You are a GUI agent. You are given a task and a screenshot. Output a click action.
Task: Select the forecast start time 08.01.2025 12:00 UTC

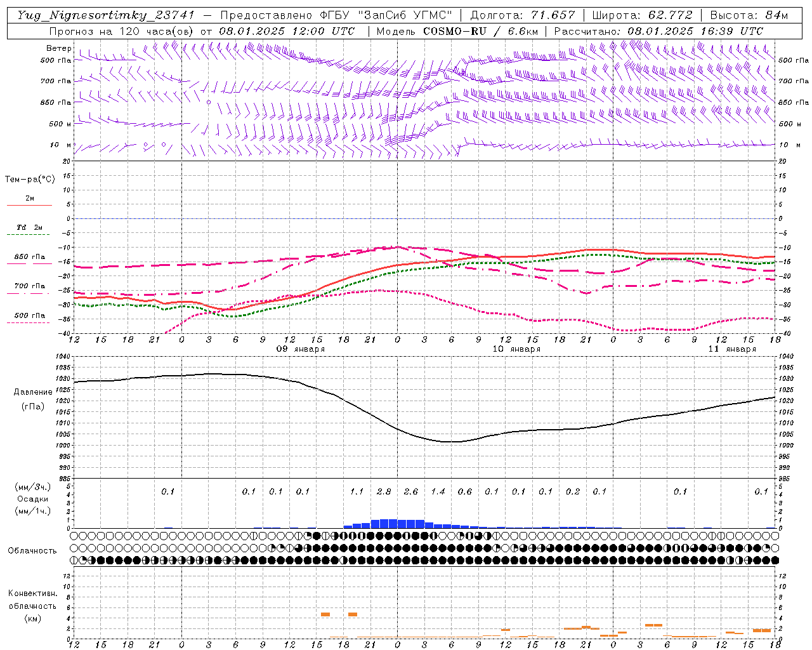287,31
